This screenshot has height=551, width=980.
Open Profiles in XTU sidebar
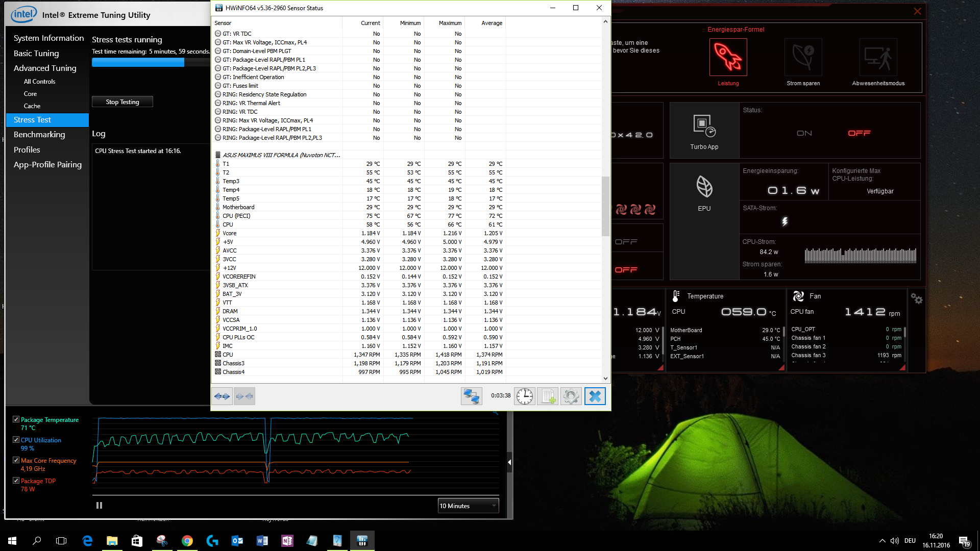pos(27,150)
